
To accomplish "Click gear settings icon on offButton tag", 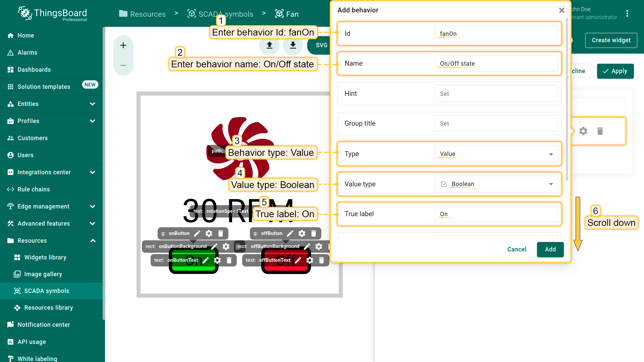I will (x=302, y=233).
